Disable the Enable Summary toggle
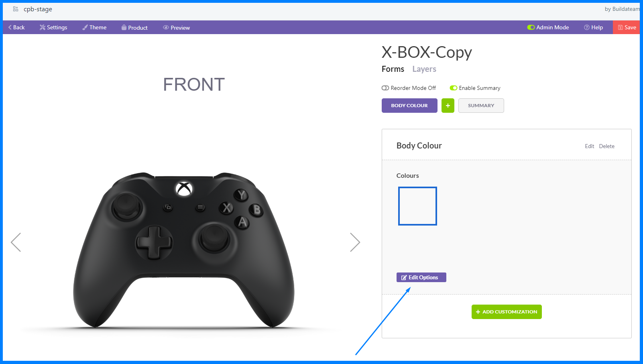The width and height of the screenshot is (643, 364). click(454, 88)
